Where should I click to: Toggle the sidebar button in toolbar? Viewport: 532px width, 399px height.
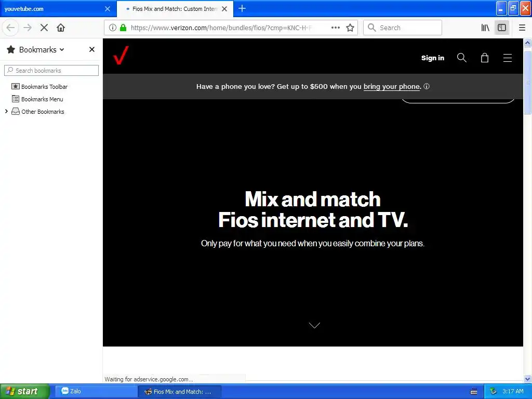pyautogui.click(x=502, y=28)
